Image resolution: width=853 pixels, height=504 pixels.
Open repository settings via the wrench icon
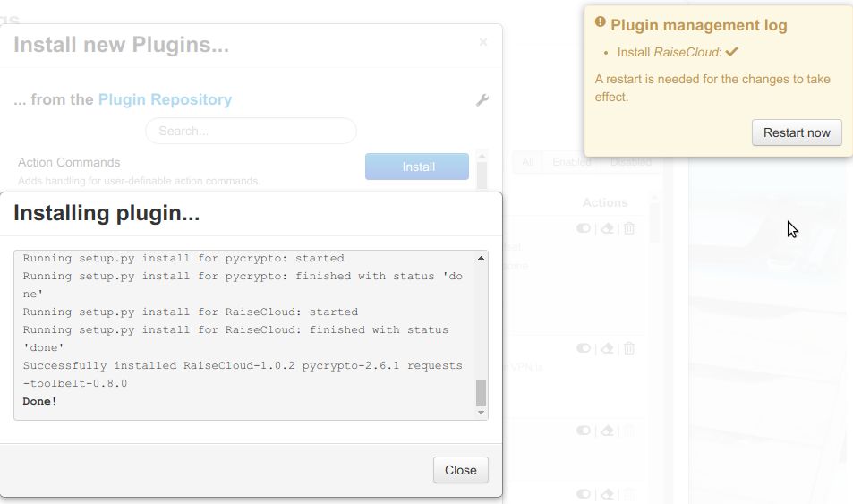pyautogui.click(x=482, y=99)
